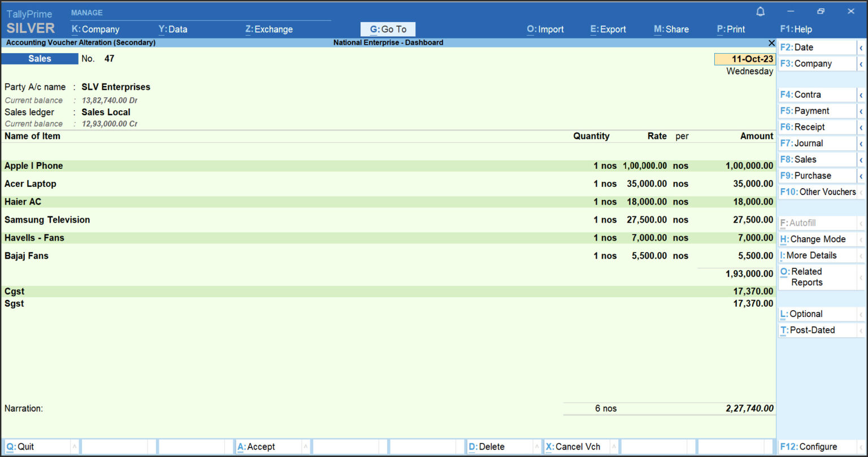Click the chevron beside F5: Payment

(861, 111)
